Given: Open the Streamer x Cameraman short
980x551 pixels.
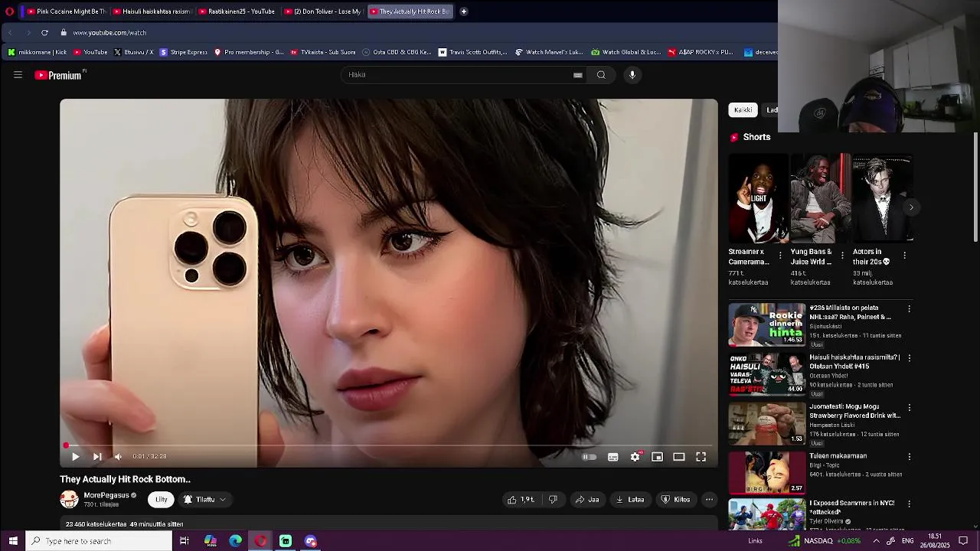Looking at the screenshot, I should (x=758, y=199).
